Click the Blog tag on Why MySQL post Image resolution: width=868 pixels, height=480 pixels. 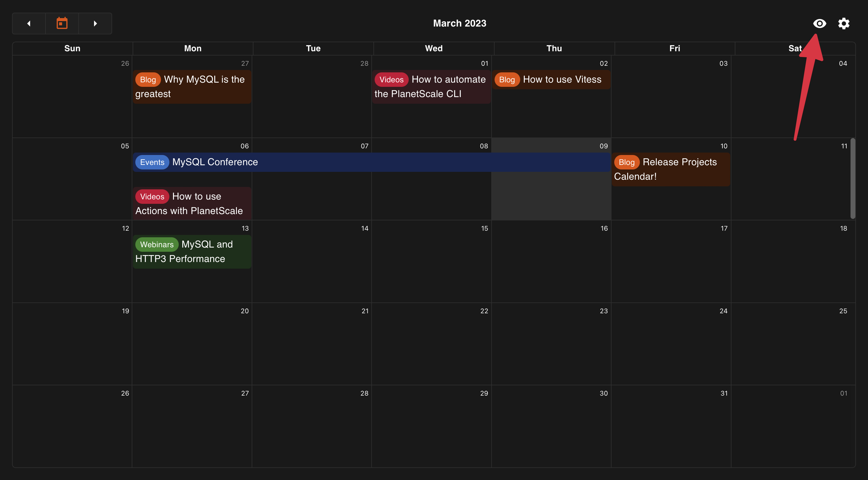click(148, 80)
